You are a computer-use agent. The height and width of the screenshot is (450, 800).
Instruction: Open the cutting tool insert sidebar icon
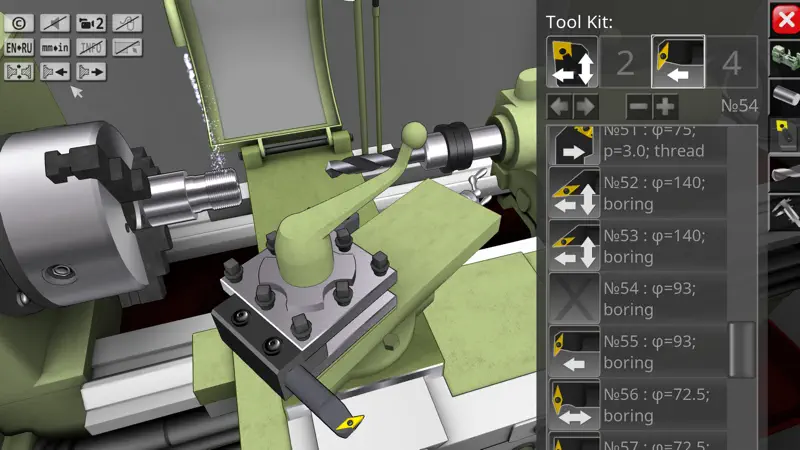[785, 134]
